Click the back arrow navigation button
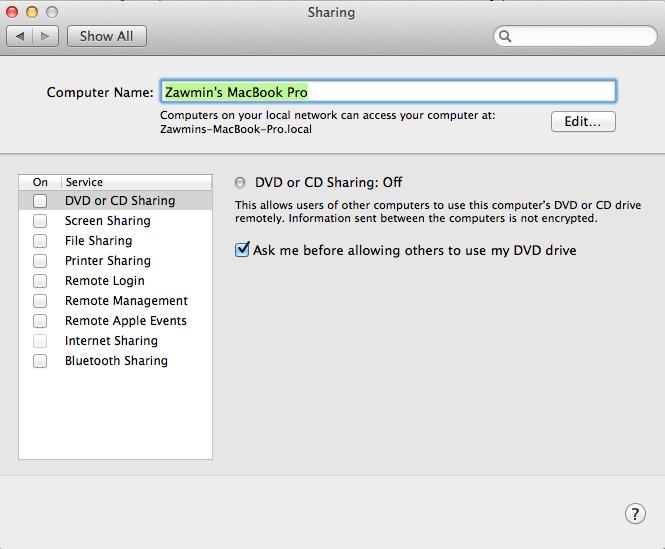Image resolution: width=665 pixels, height=549 pixels. point(20,36)
